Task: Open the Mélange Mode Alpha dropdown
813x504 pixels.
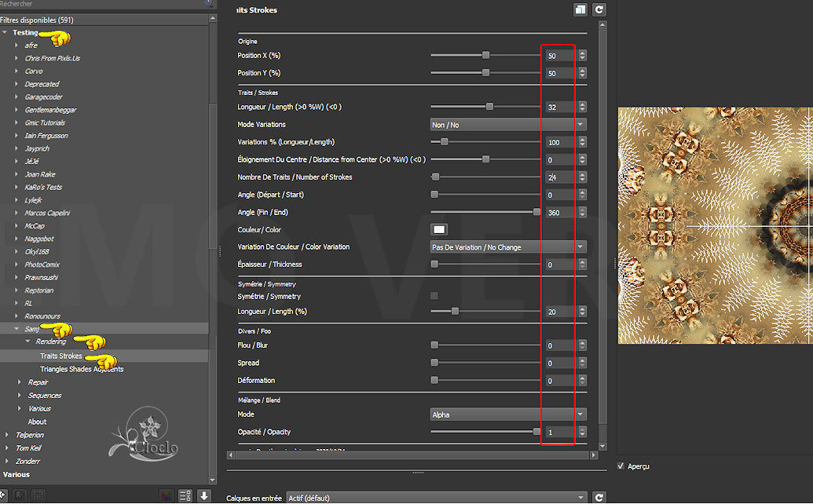Action: point(507,415)
